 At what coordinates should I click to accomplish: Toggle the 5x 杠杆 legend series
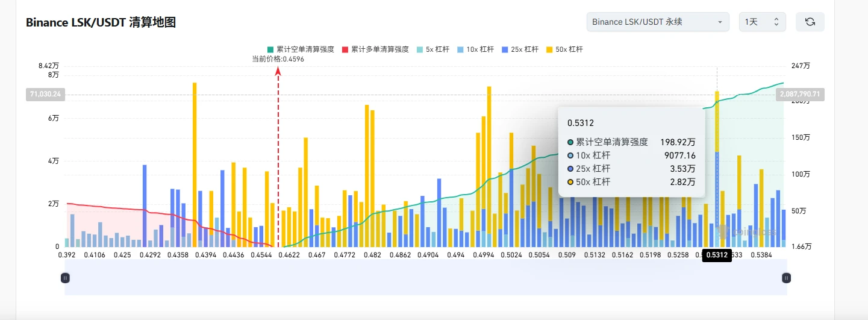click(432, 49)
